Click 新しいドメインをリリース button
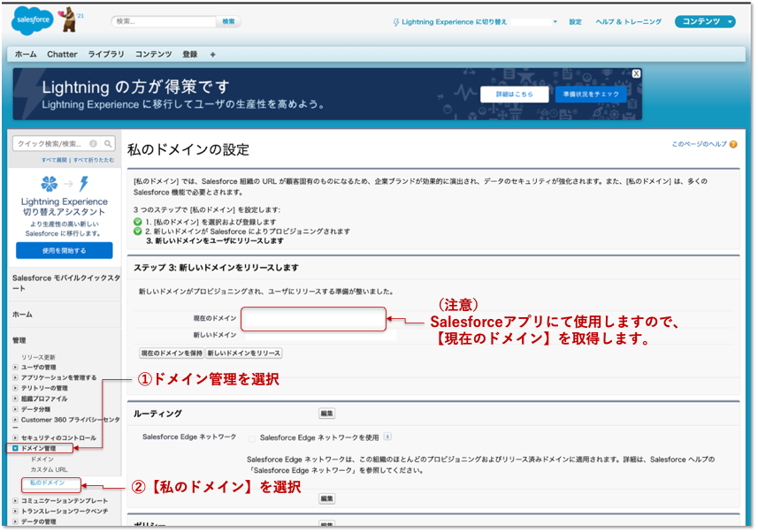The height and width of the screenshot is (532, 758). [x=244, y=353]
